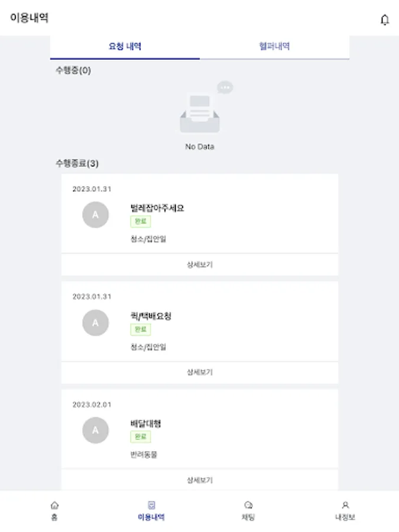399x532 pixels.
Task: Click avatar on 퀵/택배요청 request
Action: 95,323
